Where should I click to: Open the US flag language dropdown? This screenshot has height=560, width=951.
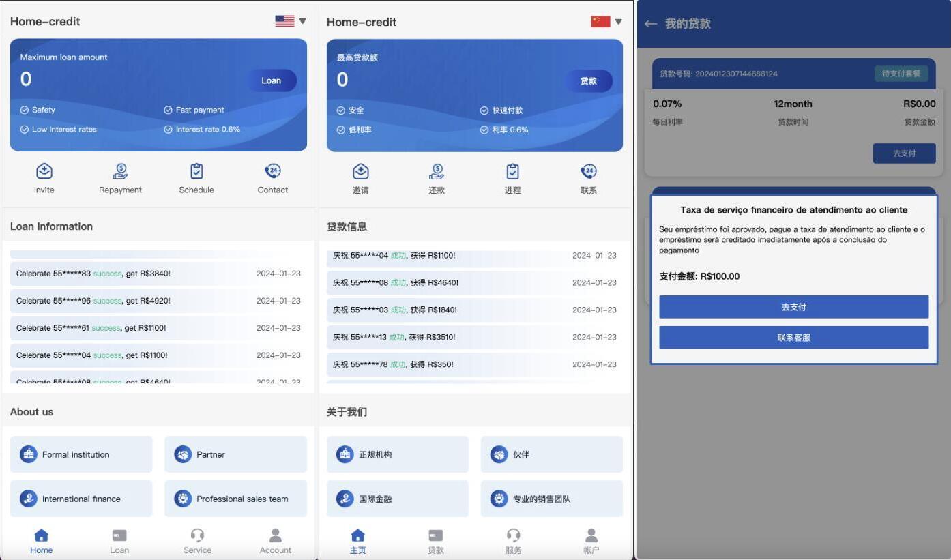287,20
